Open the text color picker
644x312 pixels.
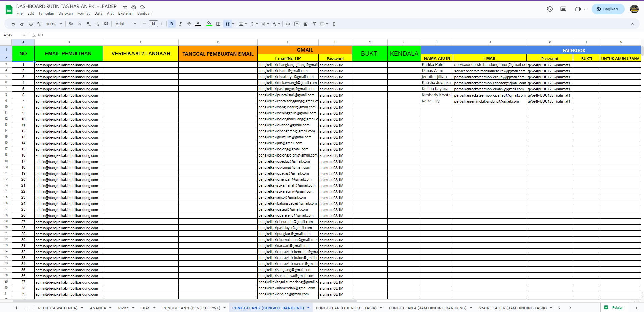point(198,24)
